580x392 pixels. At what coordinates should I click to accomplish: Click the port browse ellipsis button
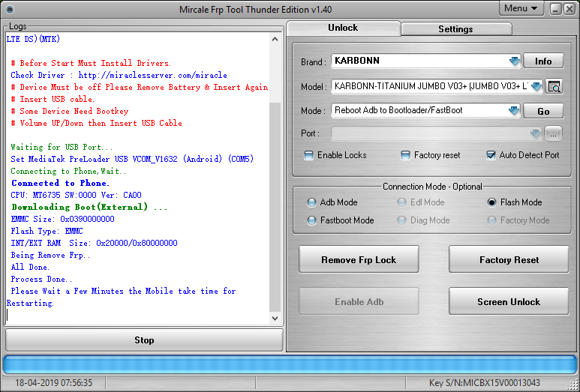click(x=553, y=133)
